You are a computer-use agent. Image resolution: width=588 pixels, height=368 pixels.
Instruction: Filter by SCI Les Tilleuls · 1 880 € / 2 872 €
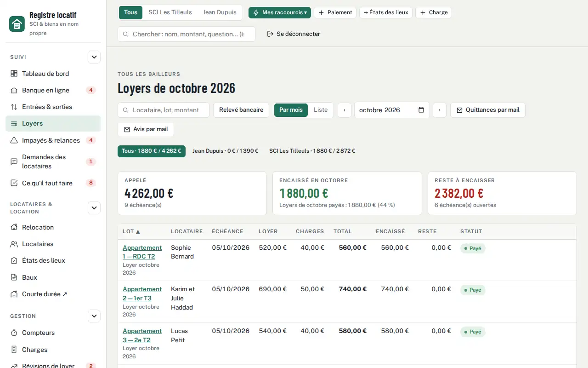click(312, 151)
